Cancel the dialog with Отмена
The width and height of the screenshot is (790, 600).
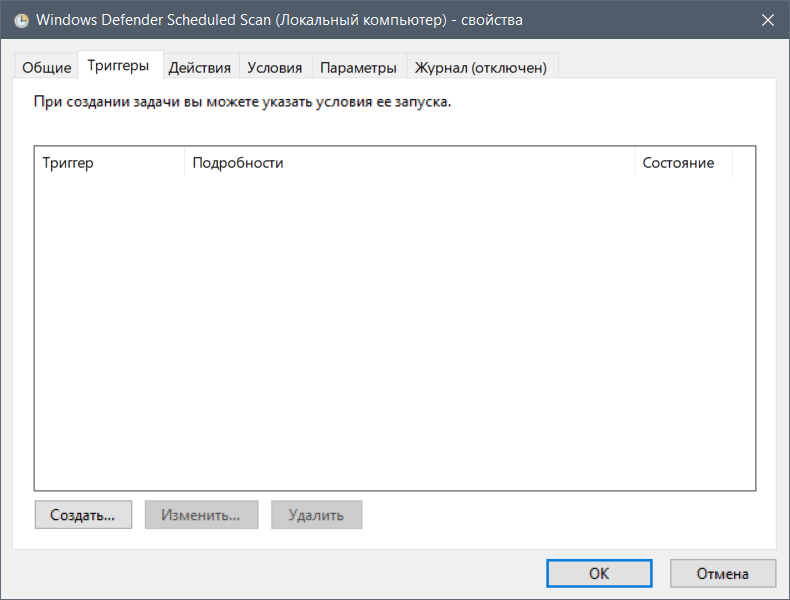[x=722, y=573]
